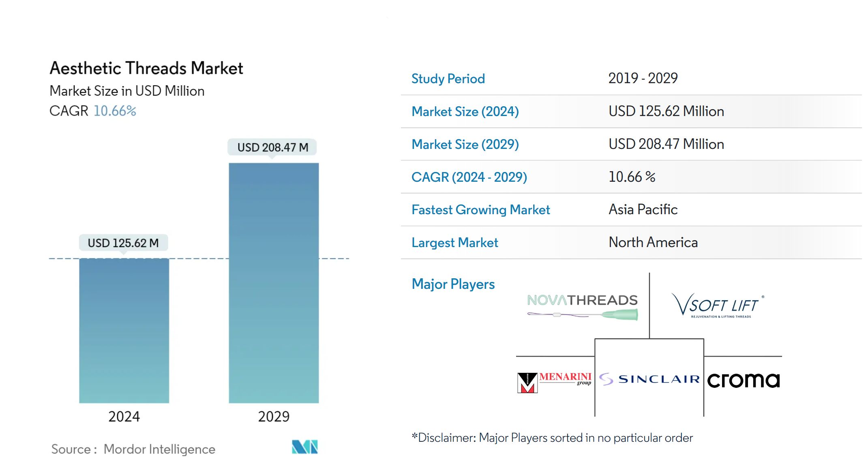Select the Croma logo
This screenshot has width=868, height=471.
tap(744, 380)
